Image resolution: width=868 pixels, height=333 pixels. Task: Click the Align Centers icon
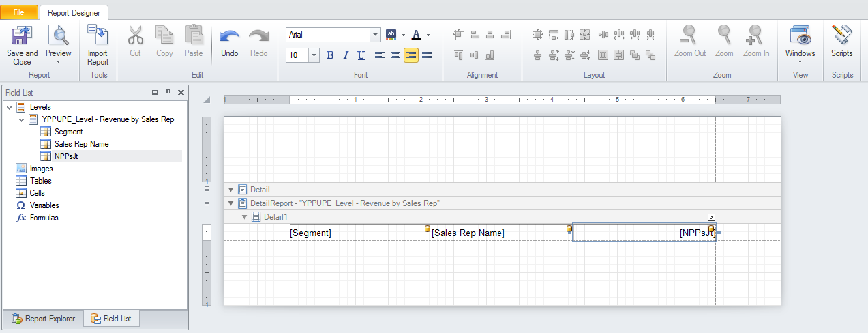point(490,34)
